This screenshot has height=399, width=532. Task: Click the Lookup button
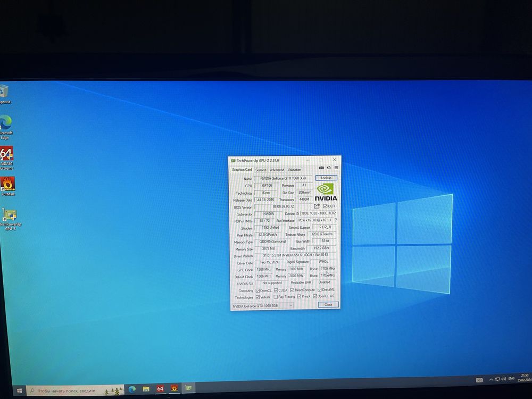tap(326, 178)
